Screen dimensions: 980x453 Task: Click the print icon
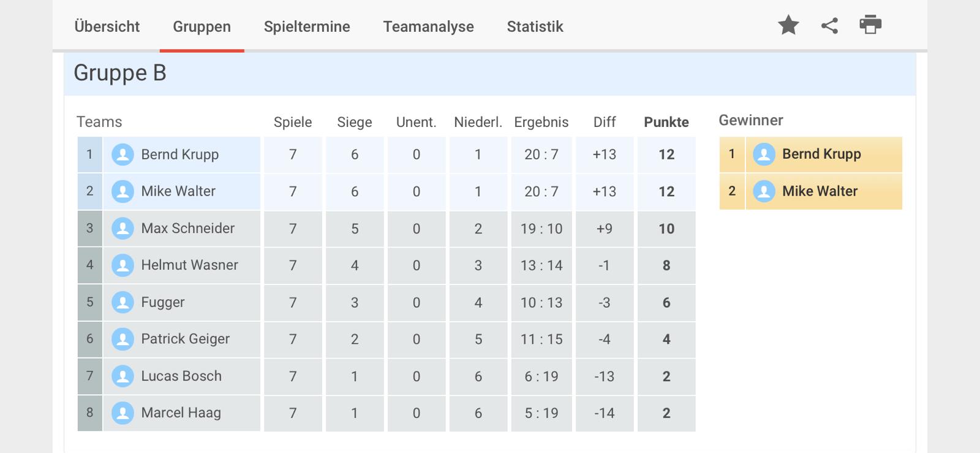pyautogui.click(x=870, y=25)
